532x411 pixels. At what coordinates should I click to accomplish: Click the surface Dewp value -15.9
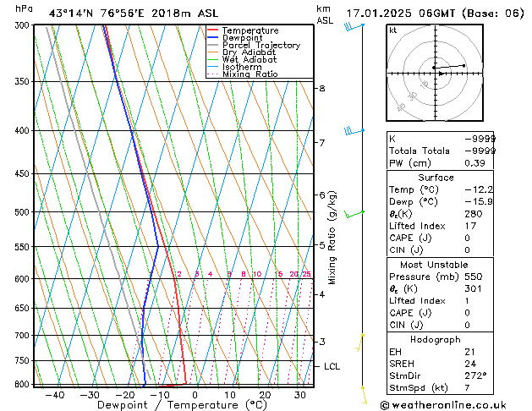(479, 202)
